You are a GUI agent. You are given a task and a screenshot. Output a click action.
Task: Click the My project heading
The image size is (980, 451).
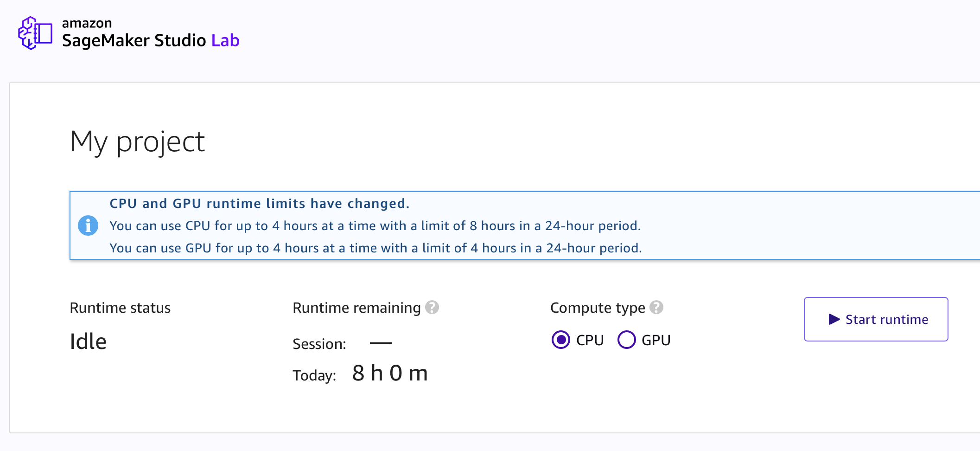tap(138, 142)
